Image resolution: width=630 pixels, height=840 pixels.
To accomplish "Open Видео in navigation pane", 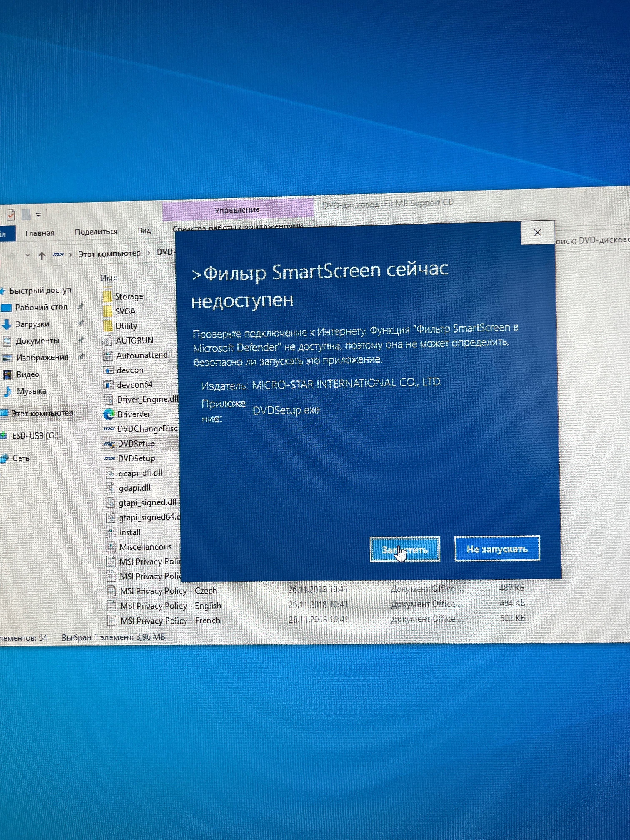I will pos(28,374).
